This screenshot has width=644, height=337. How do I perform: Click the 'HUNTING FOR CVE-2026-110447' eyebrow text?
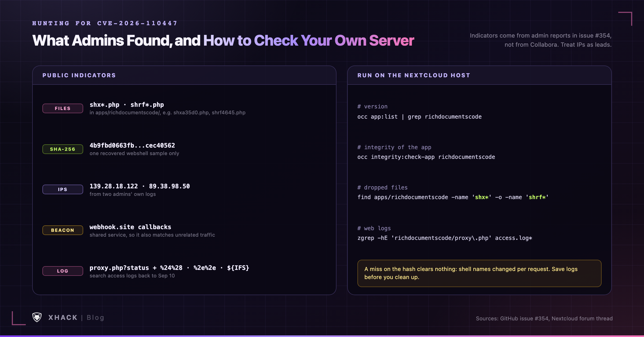click(105, 23)
